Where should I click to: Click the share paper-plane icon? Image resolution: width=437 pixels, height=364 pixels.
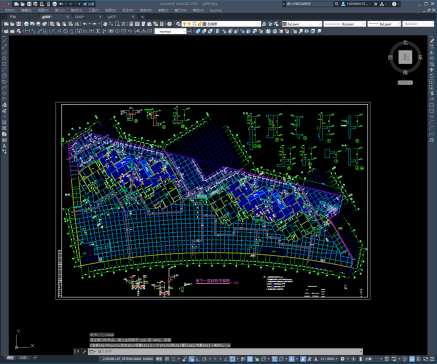coord(85,4)
